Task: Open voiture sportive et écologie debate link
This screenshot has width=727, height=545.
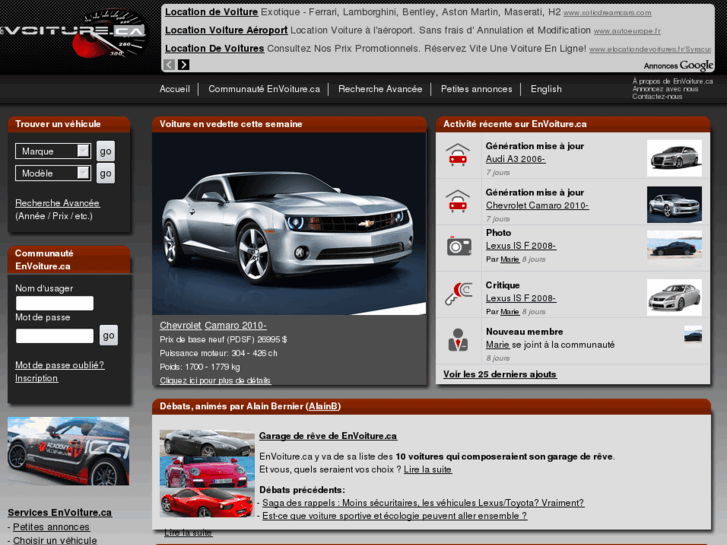Action: [395, 516]
